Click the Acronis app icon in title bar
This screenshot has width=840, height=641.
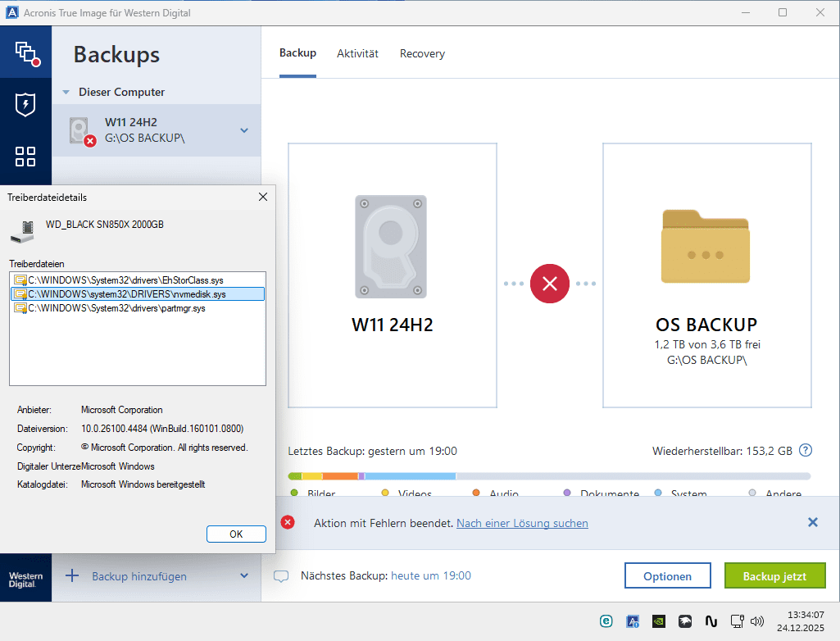tap(11, 12)
